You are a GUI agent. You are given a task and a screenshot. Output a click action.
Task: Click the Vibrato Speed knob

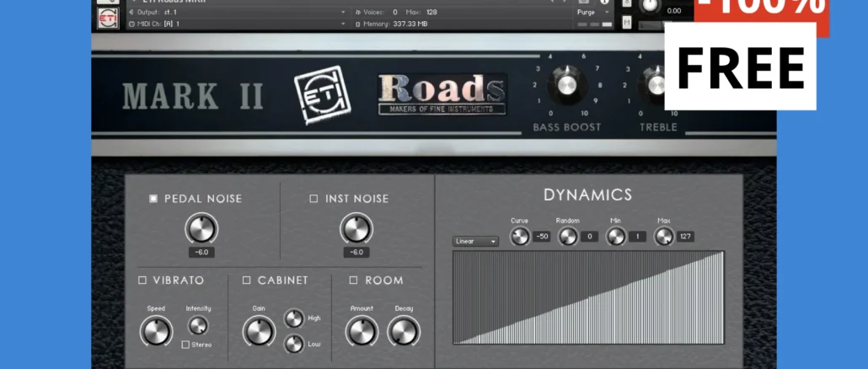click(x=157, y=331)
